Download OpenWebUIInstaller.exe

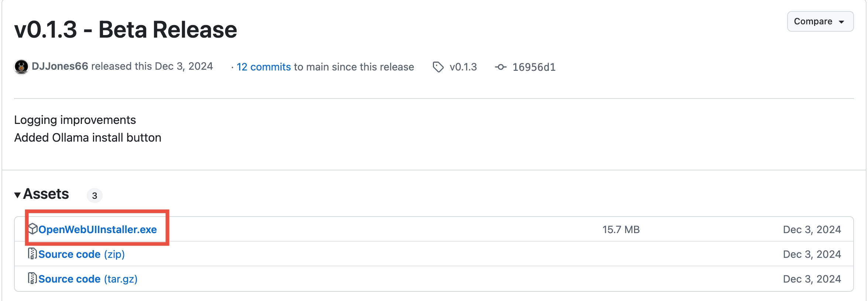[x=97, y=229]
